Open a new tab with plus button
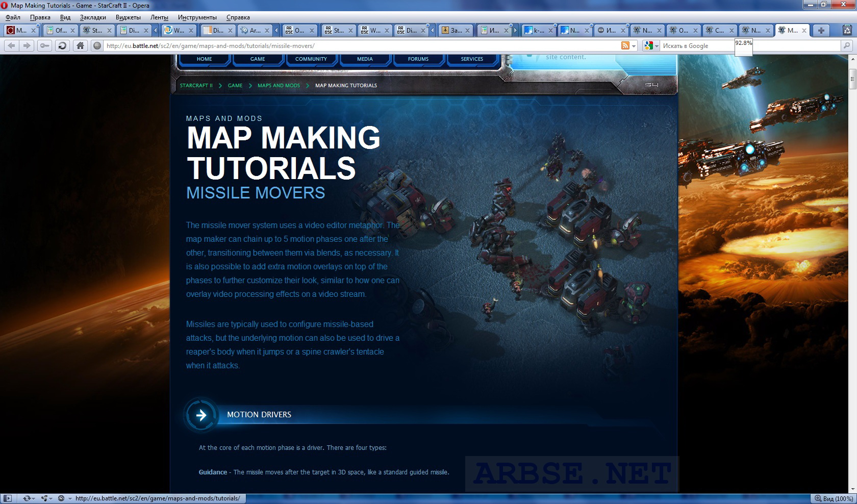This screenshot has height=504, width=857. coord(821,30)
